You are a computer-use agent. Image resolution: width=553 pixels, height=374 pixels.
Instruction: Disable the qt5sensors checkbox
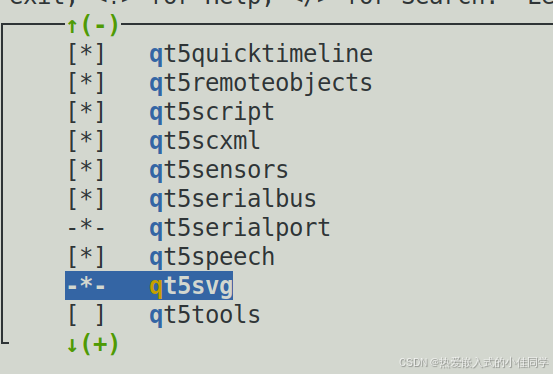[x=86, y=170]
